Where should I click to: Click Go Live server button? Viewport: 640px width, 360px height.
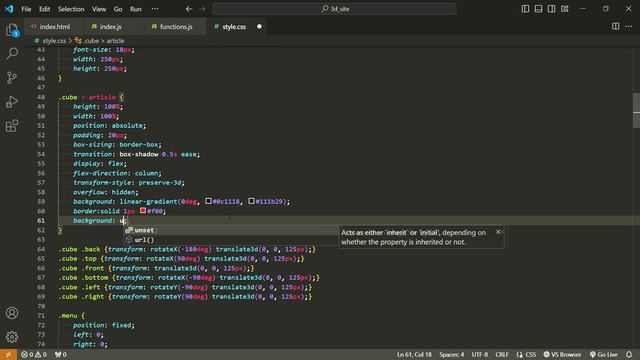[604, 354]
